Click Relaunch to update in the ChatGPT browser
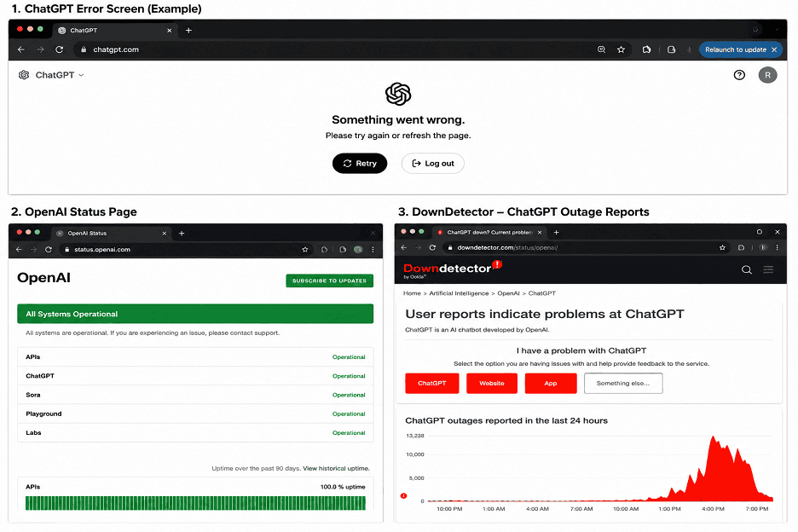The image size is (798, 532). pyautogui.click(x=735, y=49)
